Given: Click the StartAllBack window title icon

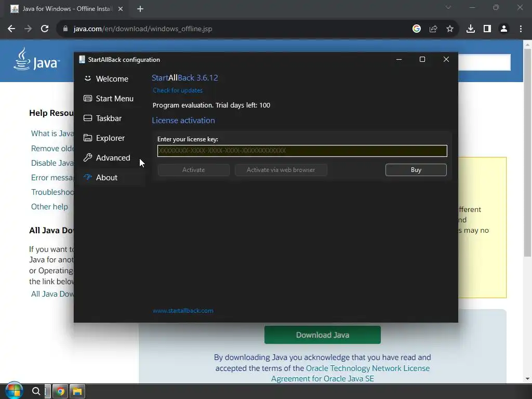Looking at the screenshot, I should tap(82, 59).
